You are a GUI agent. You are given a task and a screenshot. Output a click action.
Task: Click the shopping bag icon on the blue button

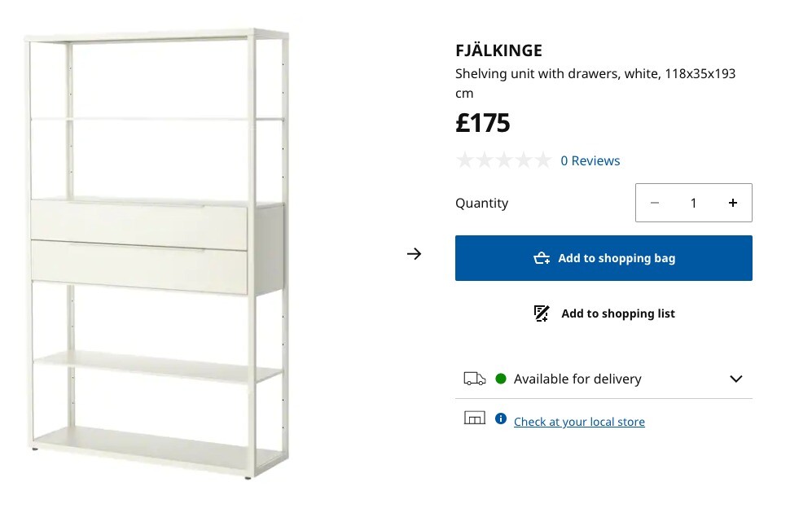click(542, 257)
